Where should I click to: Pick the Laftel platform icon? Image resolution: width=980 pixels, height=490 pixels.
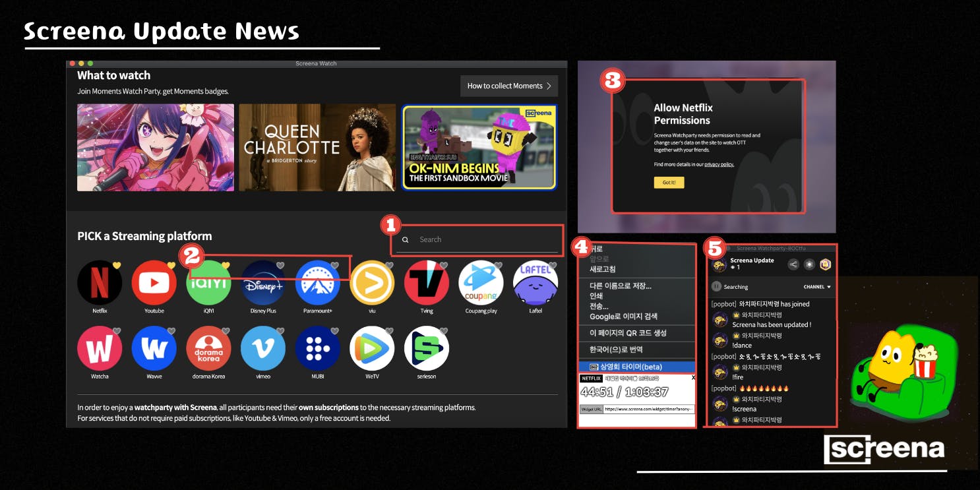click(x=536, y=283)
